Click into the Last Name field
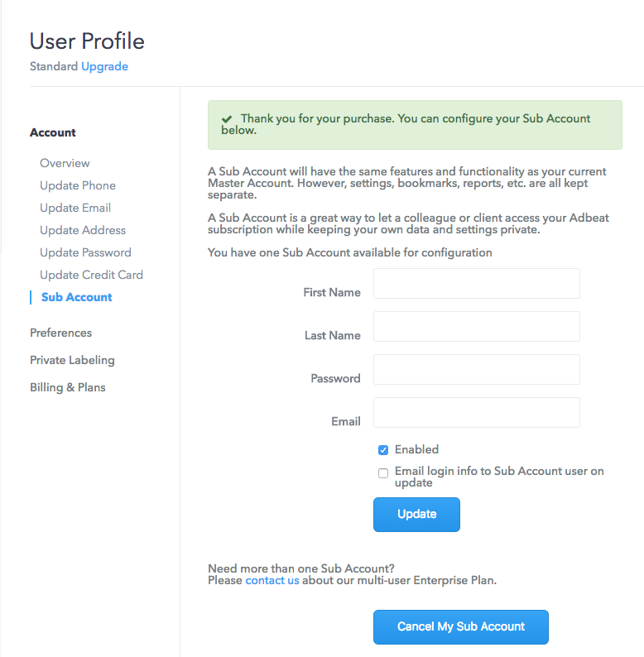 [x=477, y=326]
